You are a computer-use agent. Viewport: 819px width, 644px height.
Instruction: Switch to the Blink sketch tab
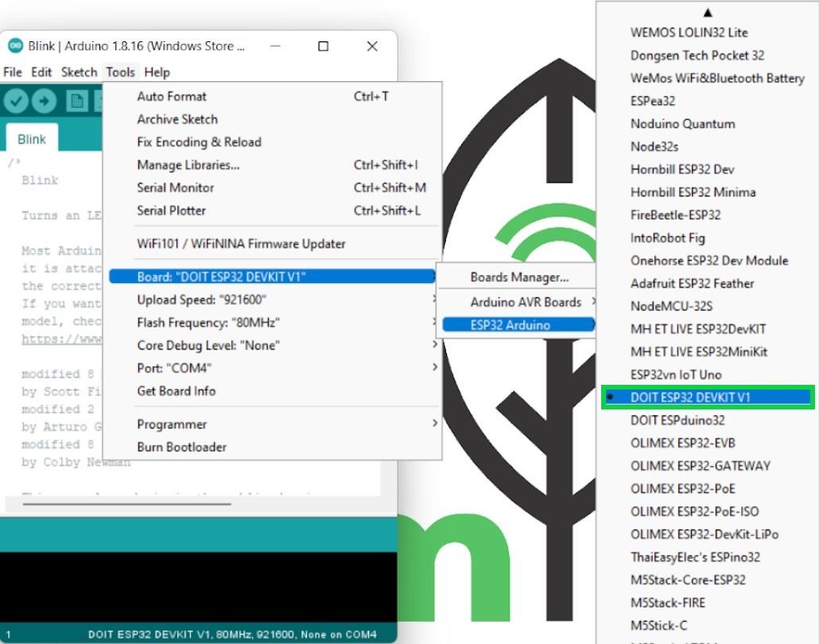point(31,138)
